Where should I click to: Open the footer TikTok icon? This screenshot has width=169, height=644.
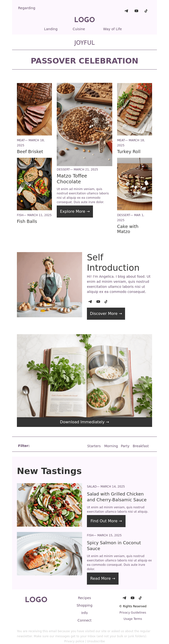pyautogui.click(x=140, y=598)
